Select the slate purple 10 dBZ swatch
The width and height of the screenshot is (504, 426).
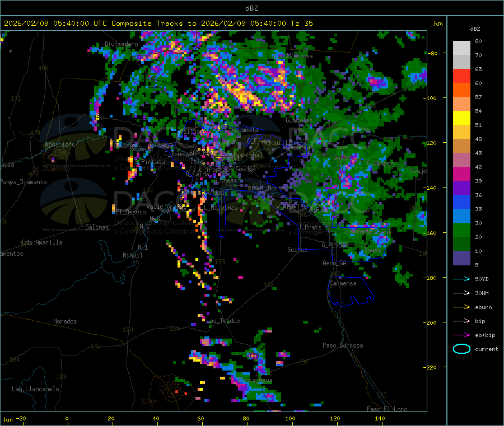461,258
